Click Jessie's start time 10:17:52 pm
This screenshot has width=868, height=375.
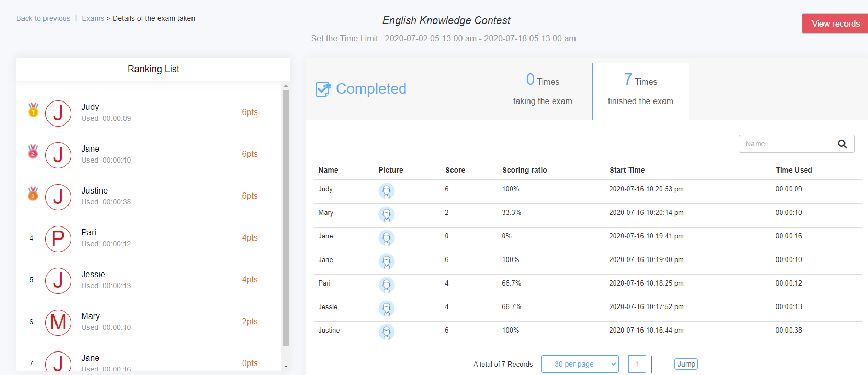(646, 306)
